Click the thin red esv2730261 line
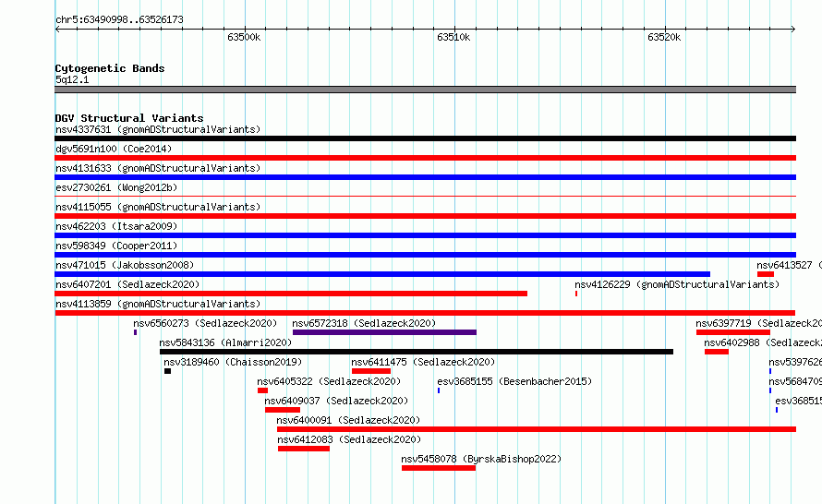 click(425, 197)
